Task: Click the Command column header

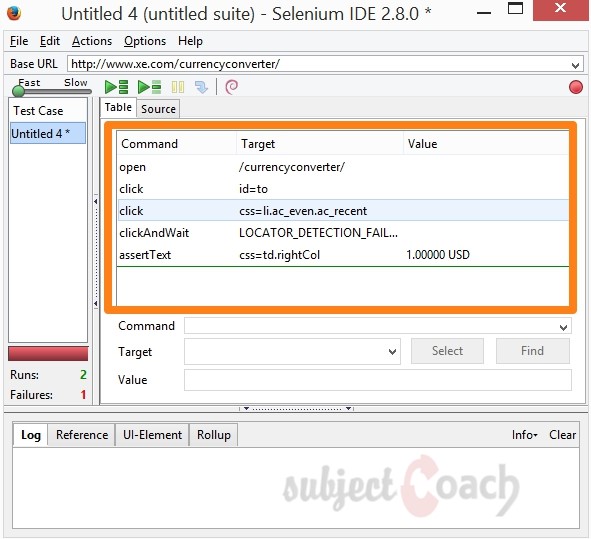Action: [x=177, y=144]
